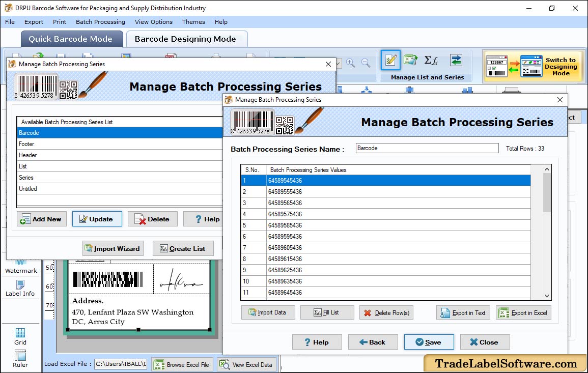Screen dimensions: 588x373
Task: Open the Import Wizard
Action: (x=113, y=248)
